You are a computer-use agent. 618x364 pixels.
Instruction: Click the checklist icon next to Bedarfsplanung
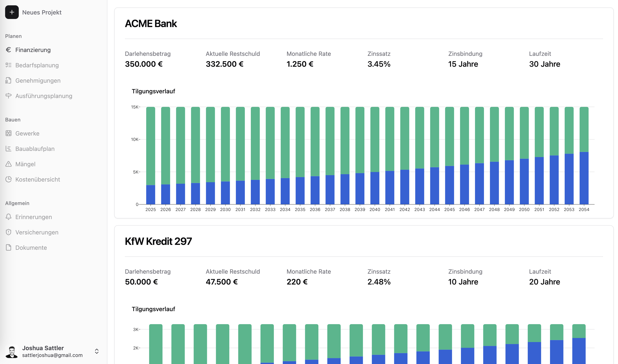coord(8,65)
